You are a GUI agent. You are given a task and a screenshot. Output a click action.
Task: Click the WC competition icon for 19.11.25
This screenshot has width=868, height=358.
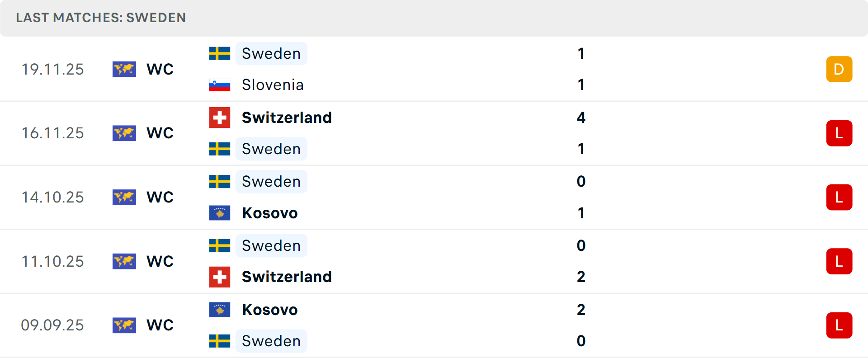pyautogui.click(x=124, y=69)
